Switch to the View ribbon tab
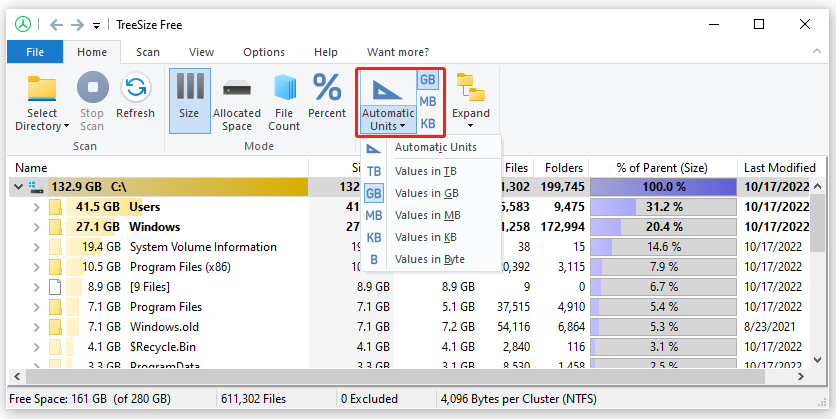Viewport: 836px width, 419px height. coord(202,52)
